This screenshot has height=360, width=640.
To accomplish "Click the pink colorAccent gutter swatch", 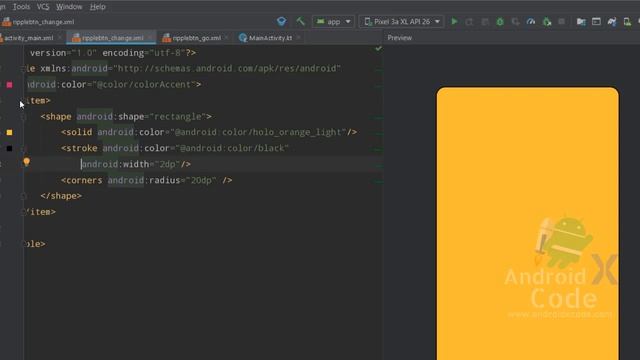I will [x=9, y=84].
